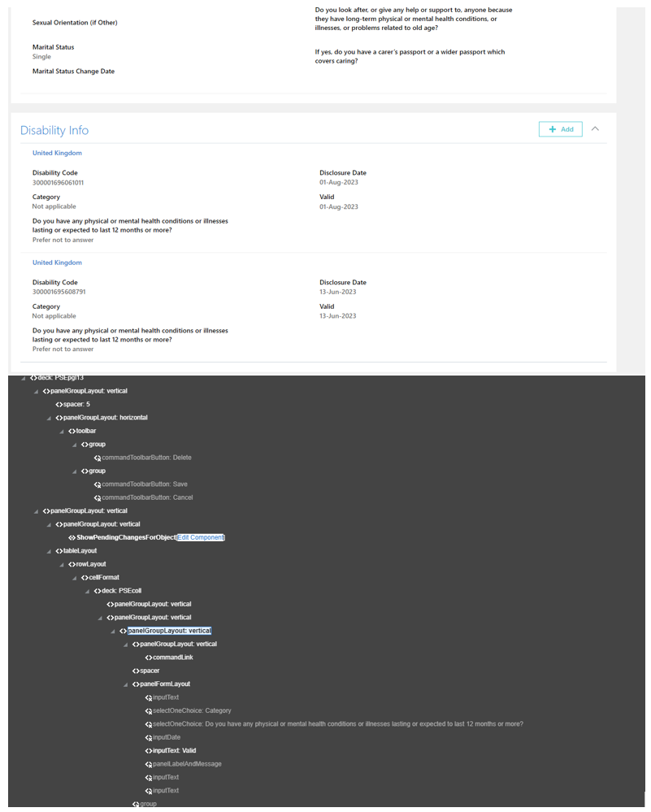Click the component icon beside deck: PSEcoll
Viewport: 651px width, 812px height.
point(98,591)
